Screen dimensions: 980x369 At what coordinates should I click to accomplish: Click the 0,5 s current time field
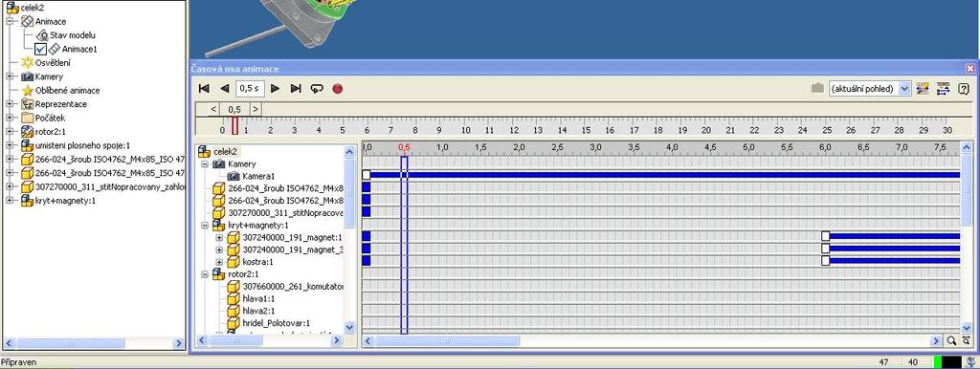pos(250,89)
